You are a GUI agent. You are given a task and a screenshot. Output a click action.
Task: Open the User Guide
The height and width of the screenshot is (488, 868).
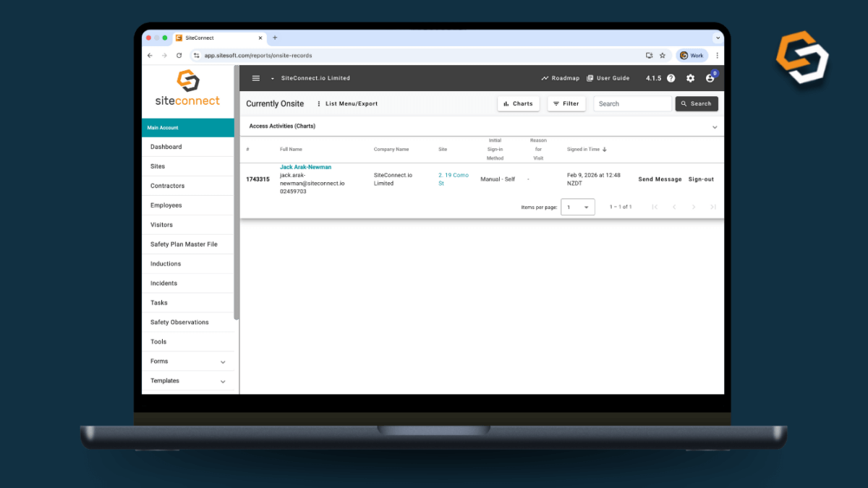click(x=608, y=78)
